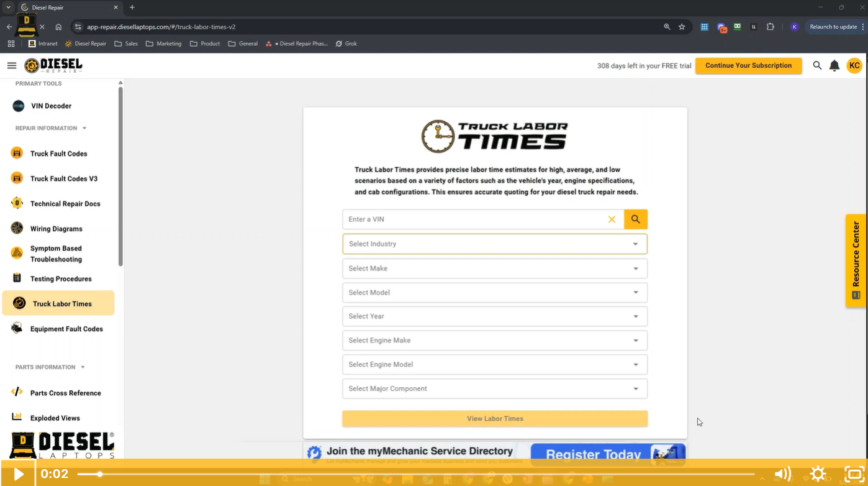Viewport: 868px width, 486px height.
Task: Click the browser zoom magnifier icon
Action: pyautogui.click(x=667, y=27)
